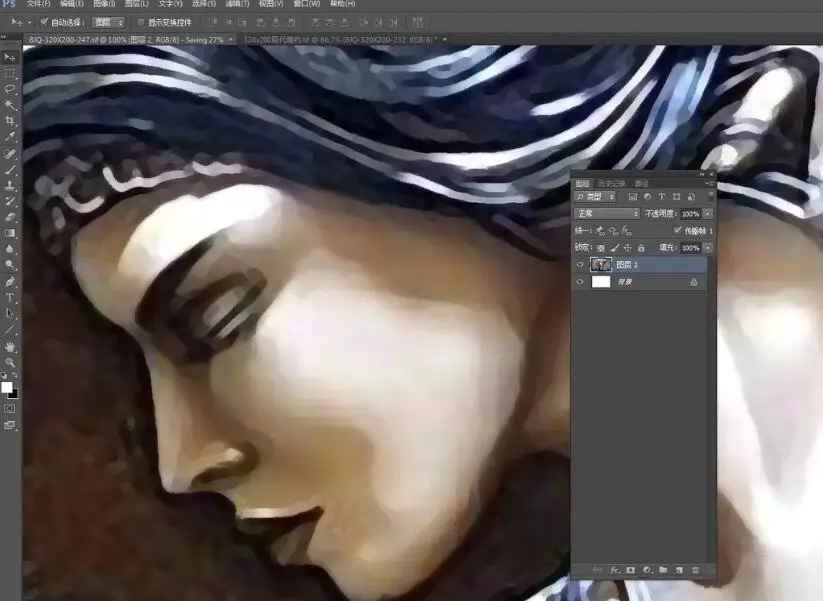
Task: Select the Healing Brush tool
Action: tap(10, 154)
